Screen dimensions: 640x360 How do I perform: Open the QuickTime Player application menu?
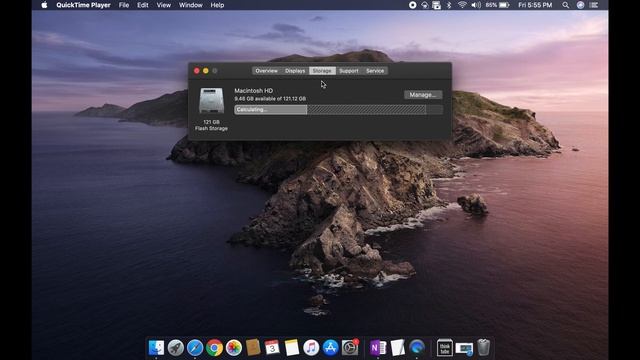click(83, 5)
